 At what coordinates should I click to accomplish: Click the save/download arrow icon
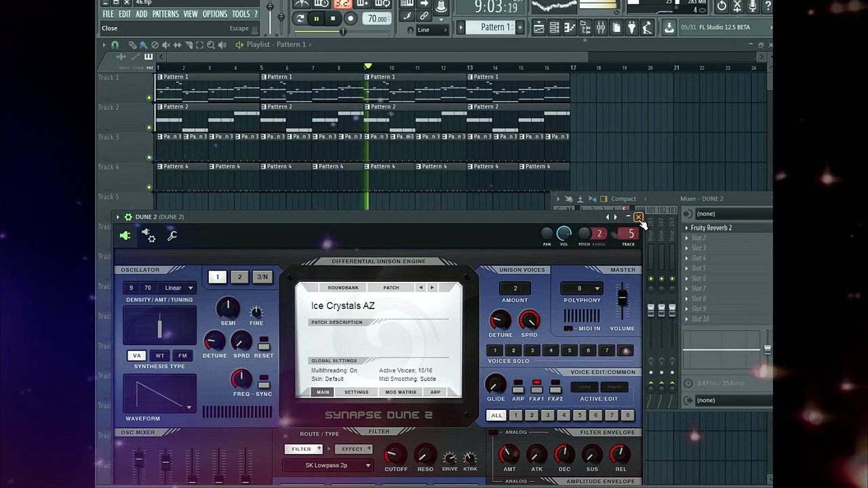pyautogui.click(x=669, y=27)
